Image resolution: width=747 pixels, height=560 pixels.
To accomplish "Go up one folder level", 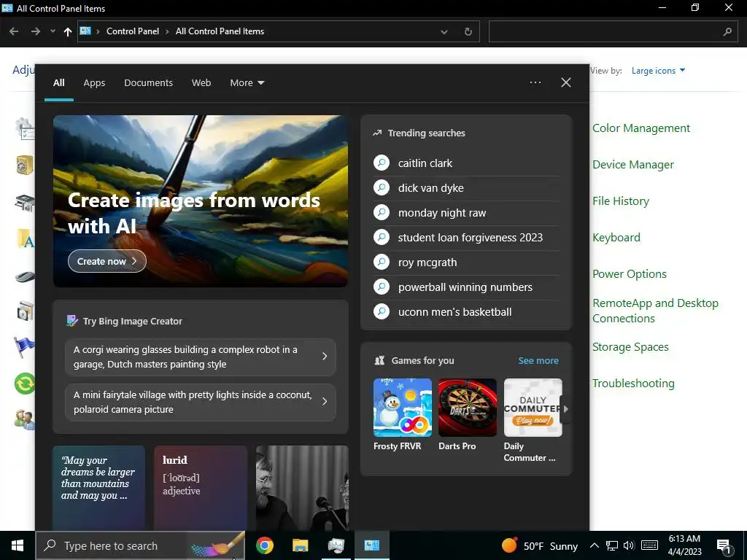I will click(x=68, y=31).
